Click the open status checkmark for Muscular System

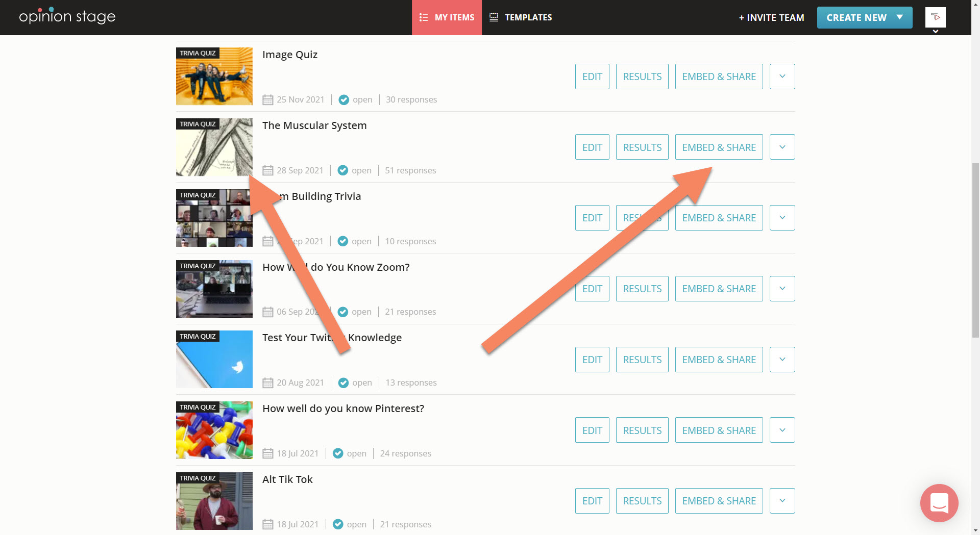click(343, 170)
